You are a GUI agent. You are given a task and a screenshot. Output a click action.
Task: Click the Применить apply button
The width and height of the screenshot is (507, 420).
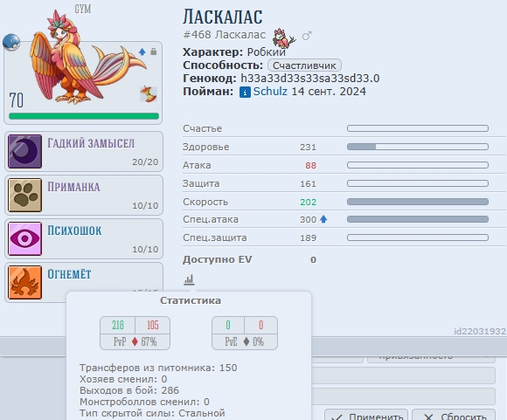(x=366, y=415)
